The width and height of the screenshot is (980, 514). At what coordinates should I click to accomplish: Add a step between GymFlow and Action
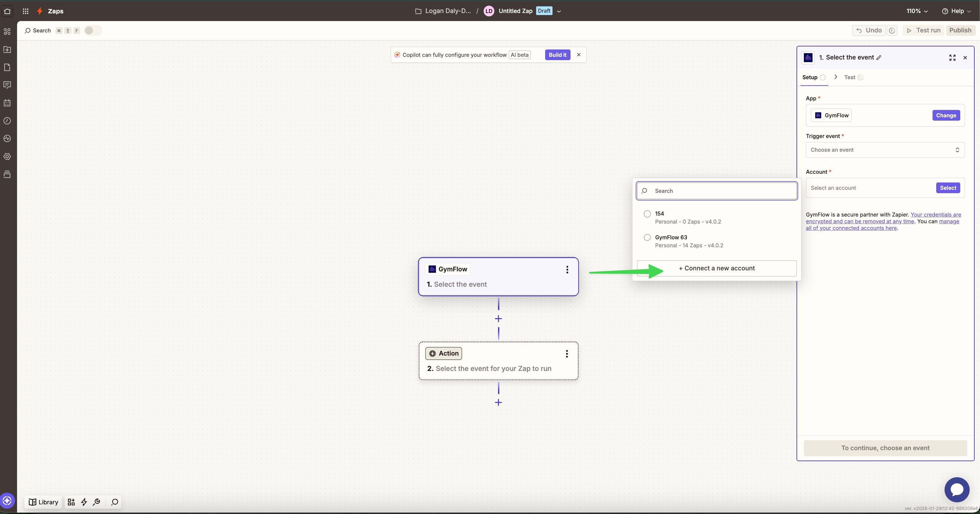[498, 319]
